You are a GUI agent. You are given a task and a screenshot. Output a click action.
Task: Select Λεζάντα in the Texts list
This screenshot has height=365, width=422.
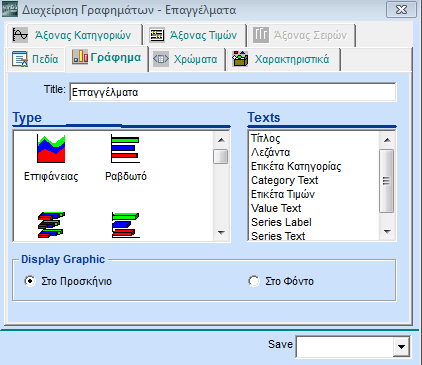click(x=270, y=152)
